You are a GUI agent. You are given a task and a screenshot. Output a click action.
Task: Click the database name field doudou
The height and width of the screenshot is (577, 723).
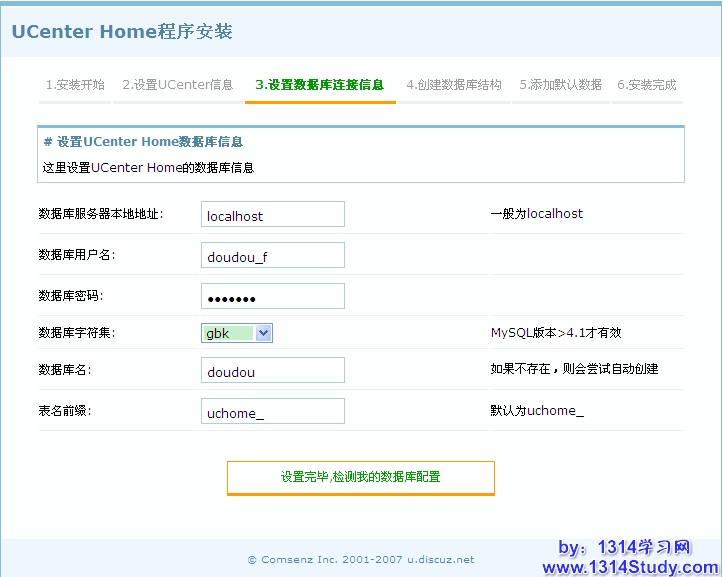coord(272,371)
